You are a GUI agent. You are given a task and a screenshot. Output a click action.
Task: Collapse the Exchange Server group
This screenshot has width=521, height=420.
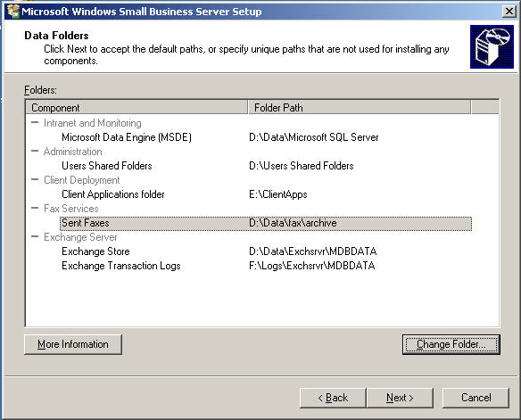pyautogui.click(x=35, y=236)
